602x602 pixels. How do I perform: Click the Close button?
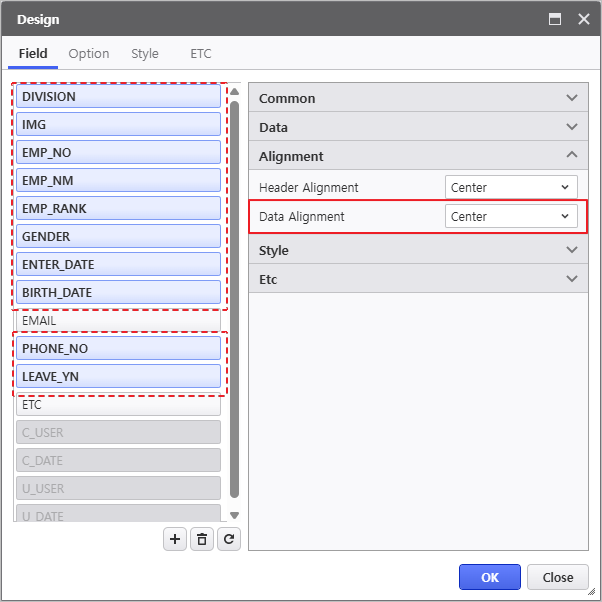tap(557, 577)
